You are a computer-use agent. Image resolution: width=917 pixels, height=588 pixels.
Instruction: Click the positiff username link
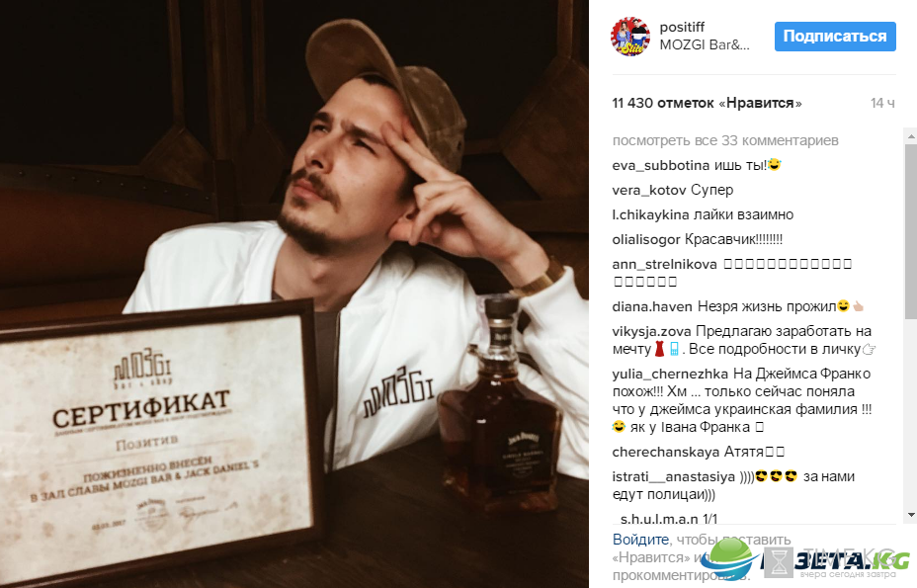[682, 27]
